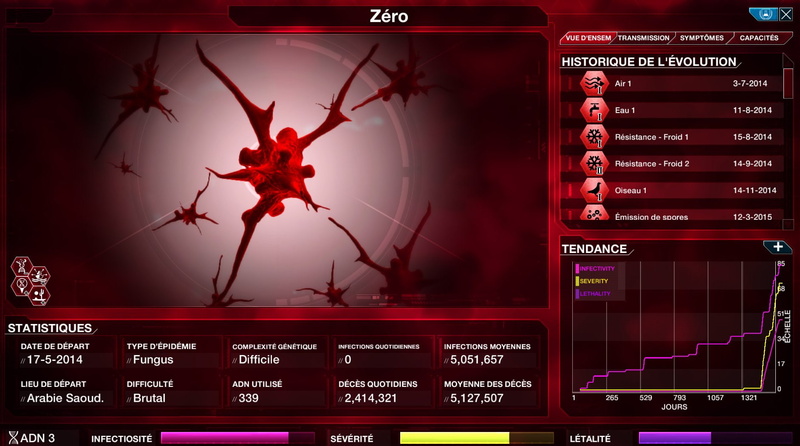This screenshot has height=446, width=800.
Task: Click the Infectiosité magenta progress bar
Action: [237, 438]
